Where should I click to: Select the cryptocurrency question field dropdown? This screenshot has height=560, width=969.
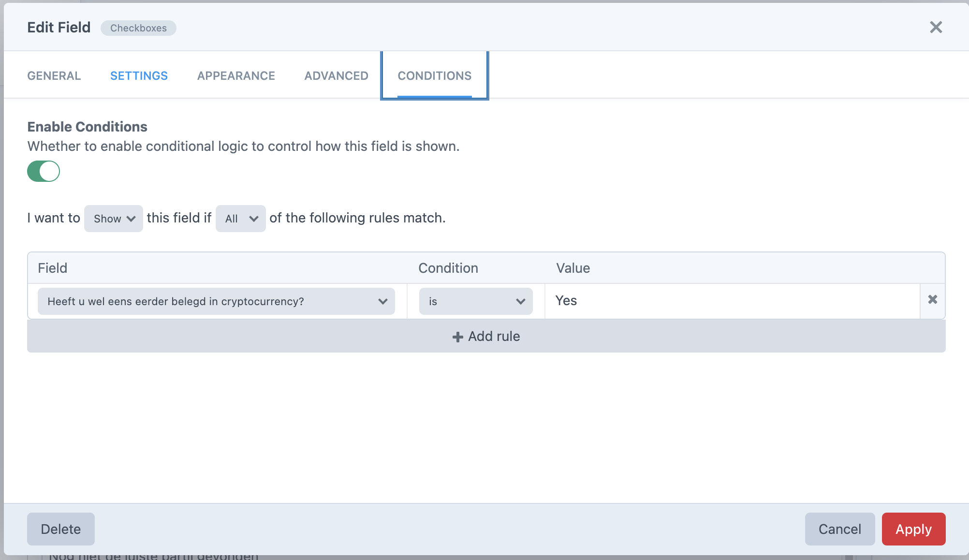pos(216,301)
